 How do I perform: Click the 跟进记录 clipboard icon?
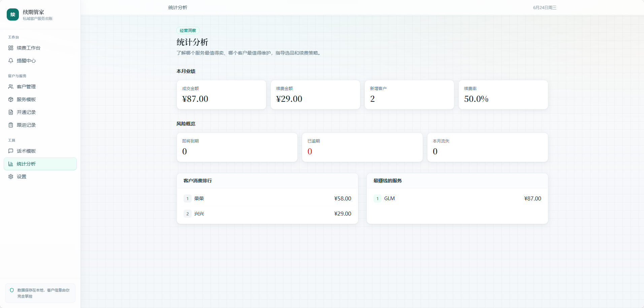[x=11, y=125]
